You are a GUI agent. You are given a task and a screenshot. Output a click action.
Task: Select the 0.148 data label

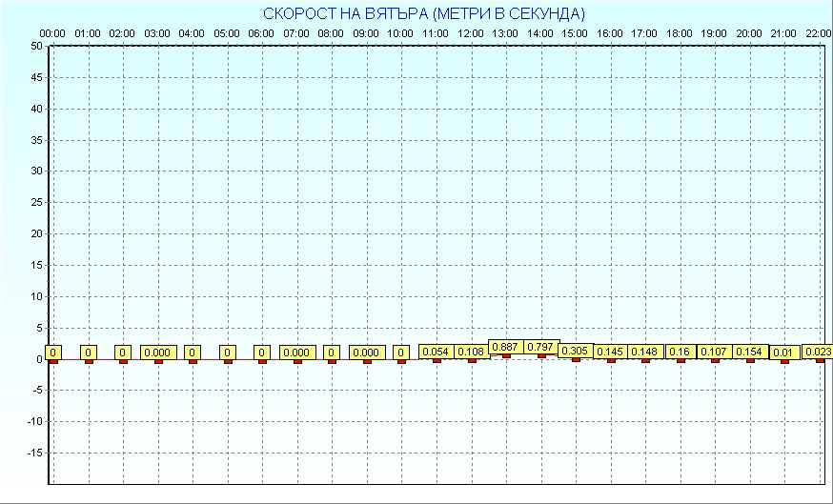[x=645, y=353]
